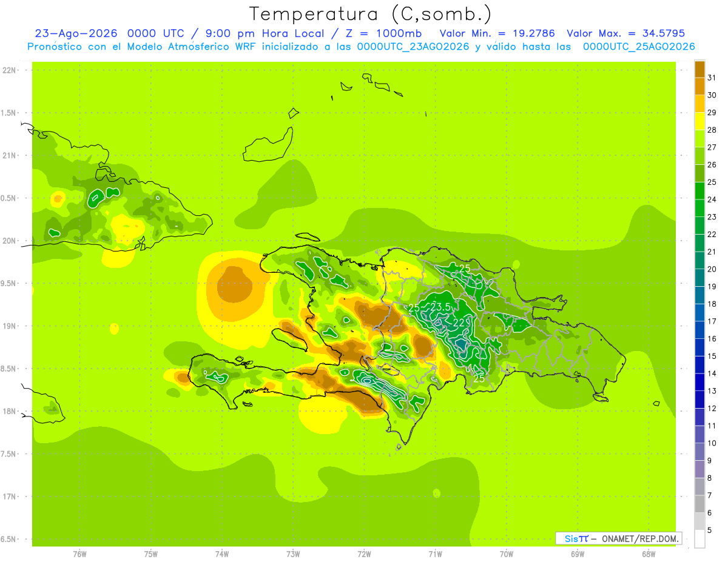
Task: Click the legend value "12"
Action: [712, 409]
